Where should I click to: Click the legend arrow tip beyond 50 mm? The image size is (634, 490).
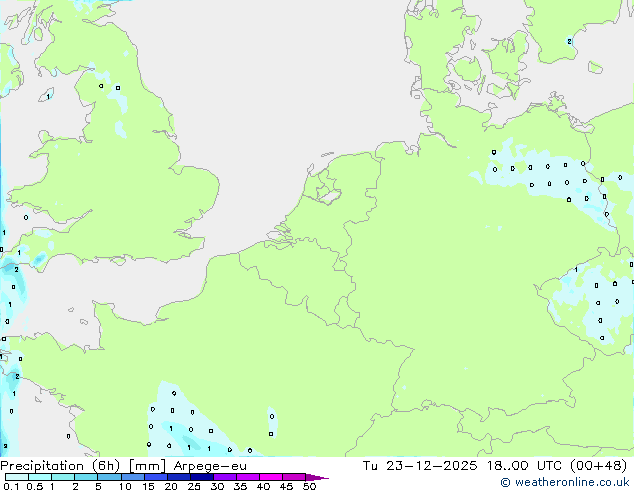click(317, 477)
